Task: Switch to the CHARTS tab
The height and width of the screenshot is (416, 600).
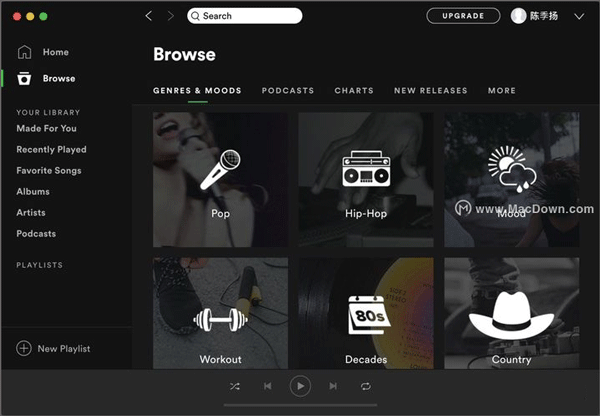Action: click(x=354, y=91)
